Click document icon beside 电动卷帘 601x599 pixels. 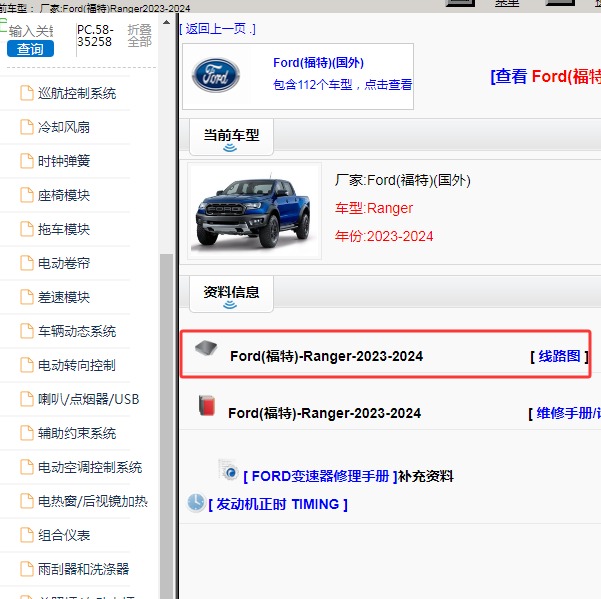click(x=26, y=263)
